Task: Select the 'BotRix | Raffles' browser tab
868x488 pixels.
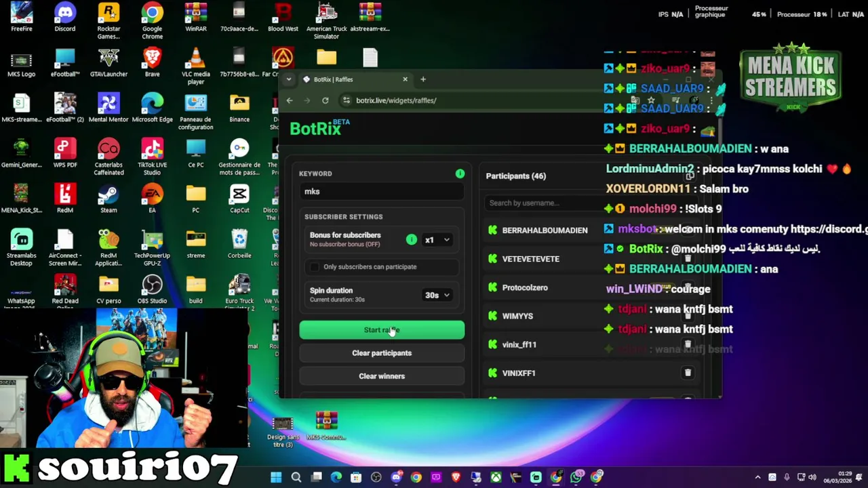Action: click(x=355, y=79)
